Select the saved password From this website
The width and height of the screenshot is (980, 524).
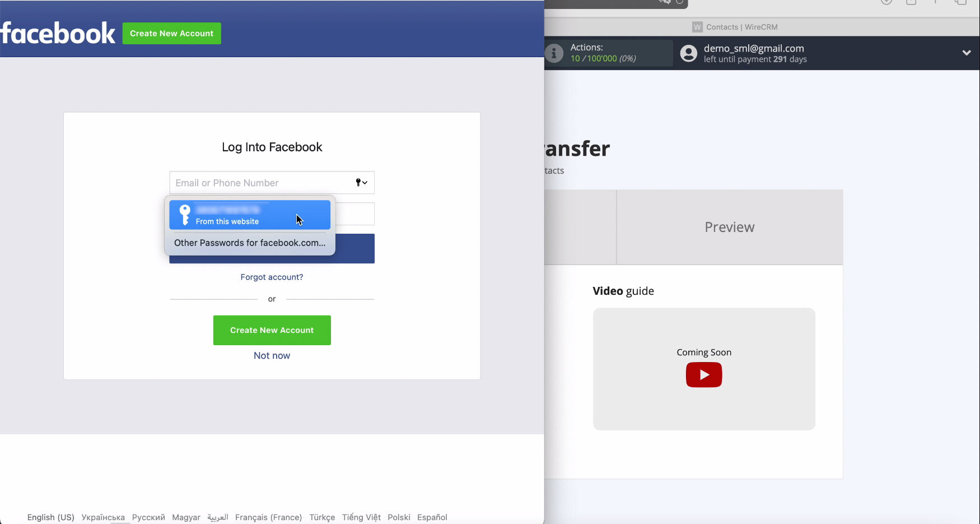[x=250, y=215]
